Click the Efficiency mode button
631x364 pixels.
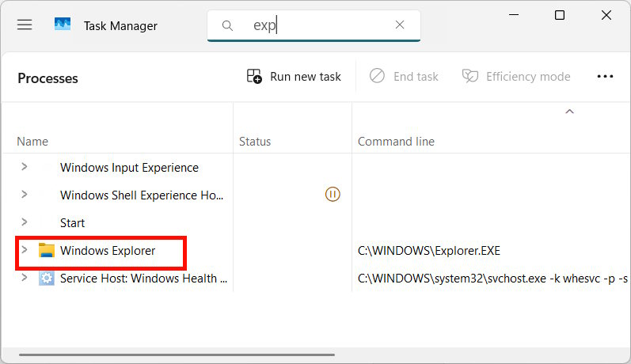516,77
